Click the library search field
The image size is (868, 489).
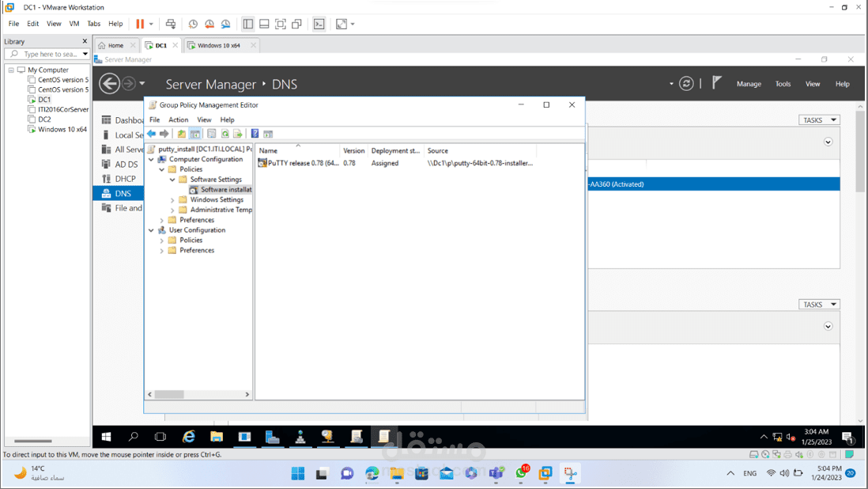tap(47, 55)
